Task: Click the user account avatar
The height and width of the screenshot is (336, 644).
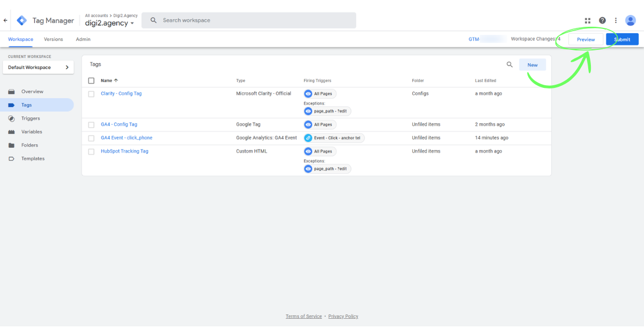Action: click(x=631, y=20)
